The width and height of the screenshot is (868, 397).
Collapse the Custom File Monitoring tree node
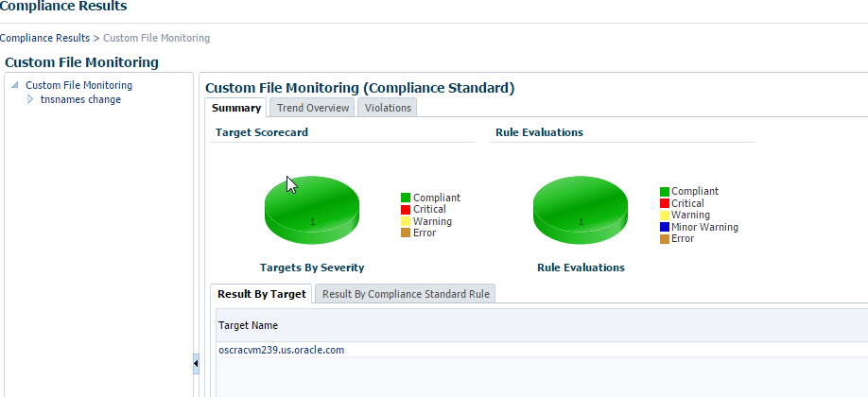(15, 85)
